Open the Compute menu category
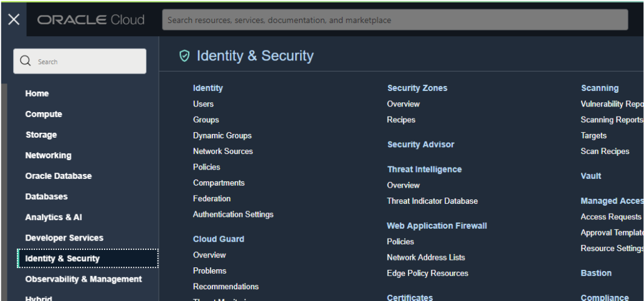This screenshot has height=301, width=644. point(44,114)
